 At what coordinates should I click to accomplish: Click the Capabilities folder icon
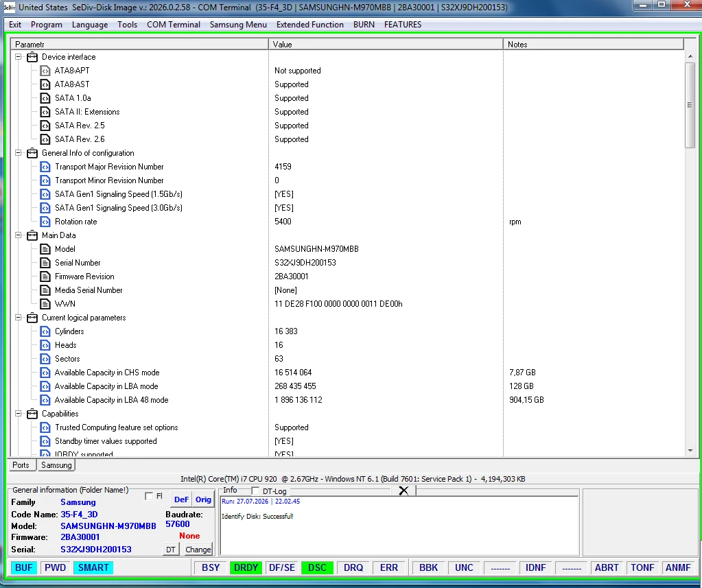pyautogui.click(x=32, y=414)
